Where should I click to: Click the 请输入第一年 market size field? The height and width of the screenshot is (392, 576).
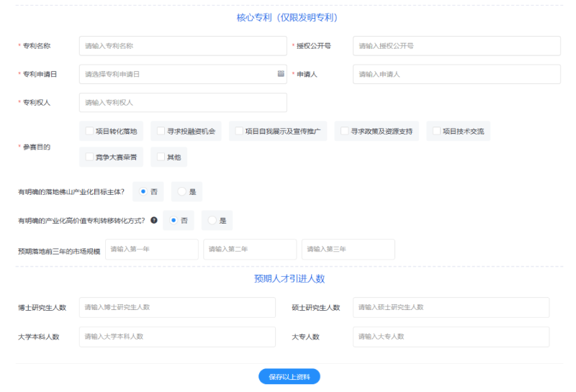tap(152, 250)
